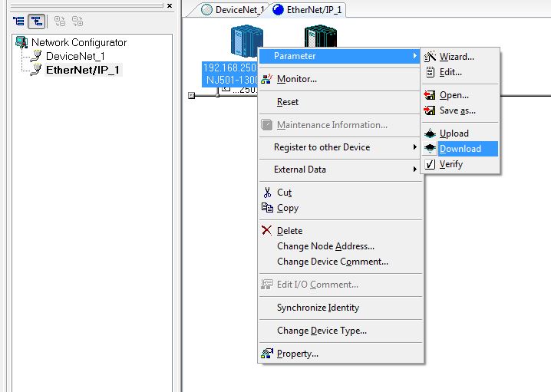The width and height of the screenshot is (551, 392).
Task: Click the Edit document icon
Action: (x=430, y=72)
